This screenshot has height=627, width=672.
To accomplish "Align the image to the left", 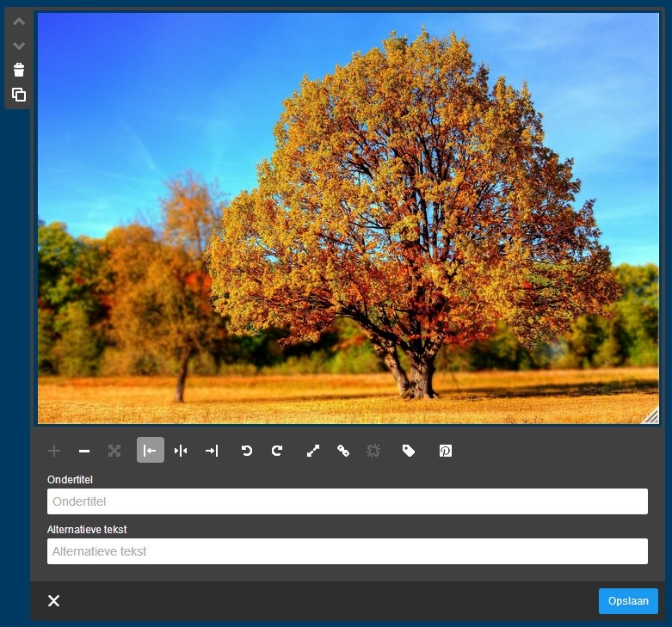I will point(151,450).
